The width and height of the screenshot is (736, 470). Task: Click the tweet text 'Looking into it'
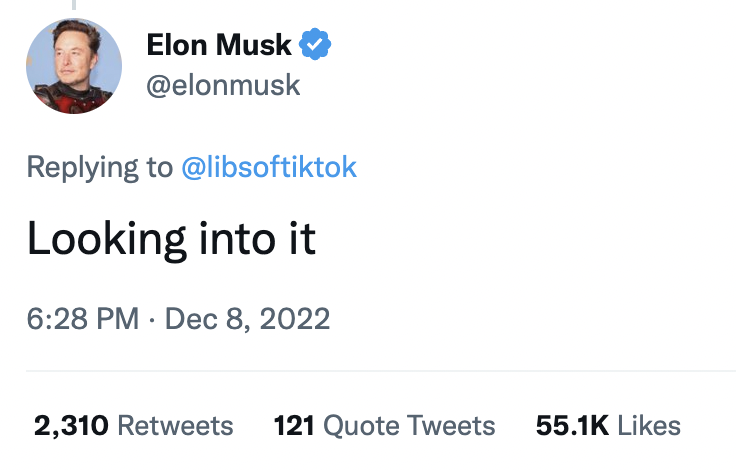(x=171, y=239)
